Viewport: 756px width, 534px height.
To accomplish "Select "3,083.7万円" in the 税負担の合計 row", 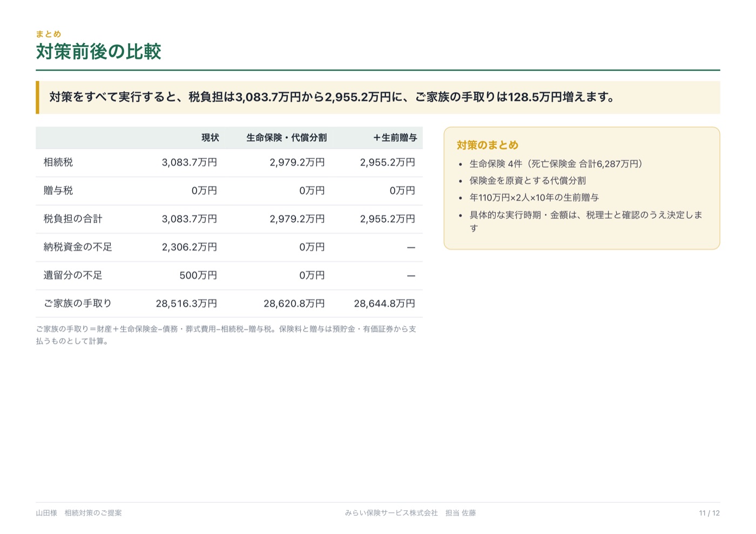I will [x=190, y=219].
